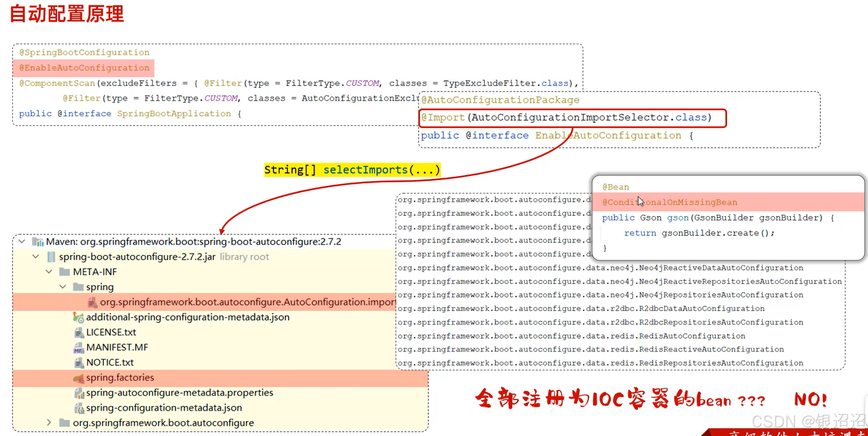
Task: Collapse the spring folder
Action: pos(63,287)
